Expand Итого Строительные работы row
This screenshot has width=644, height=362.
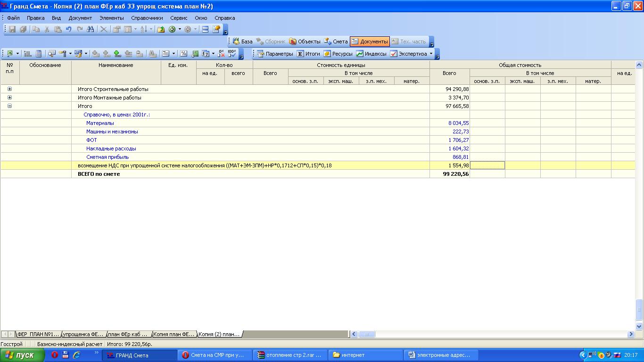tap(9, 89)
